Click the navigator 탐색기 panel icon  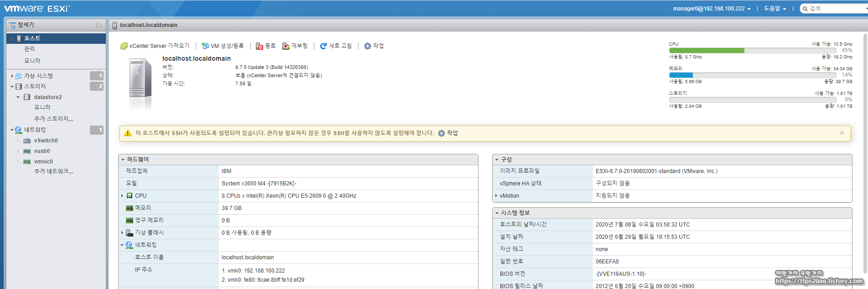tap(12, 25)
